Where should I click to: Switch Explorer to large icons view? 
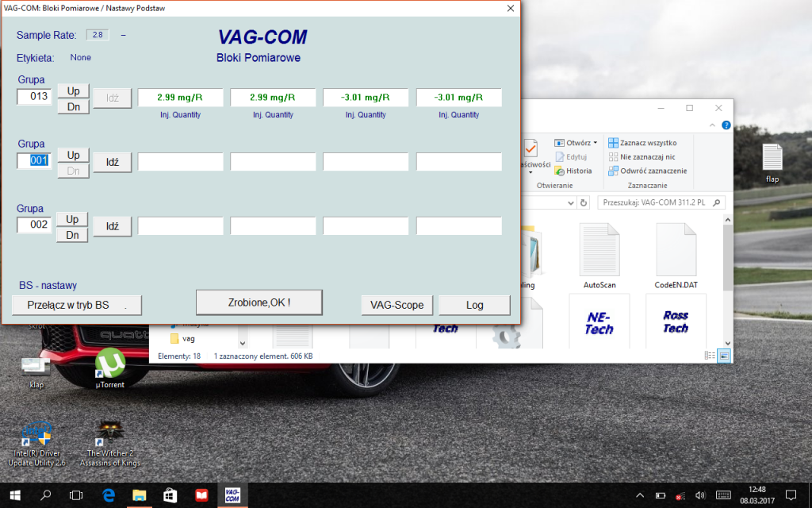pyautogui.click(x=724, y=356)
